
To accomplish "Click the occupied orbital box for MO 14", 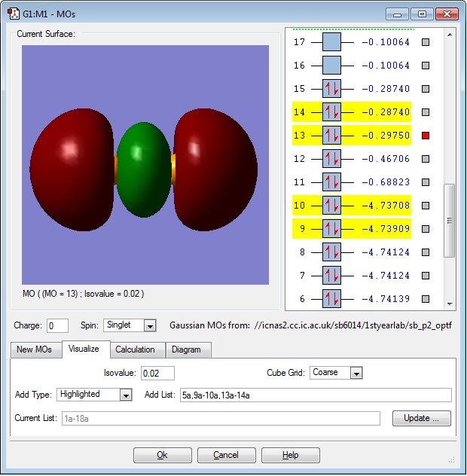I will (331, 112).
